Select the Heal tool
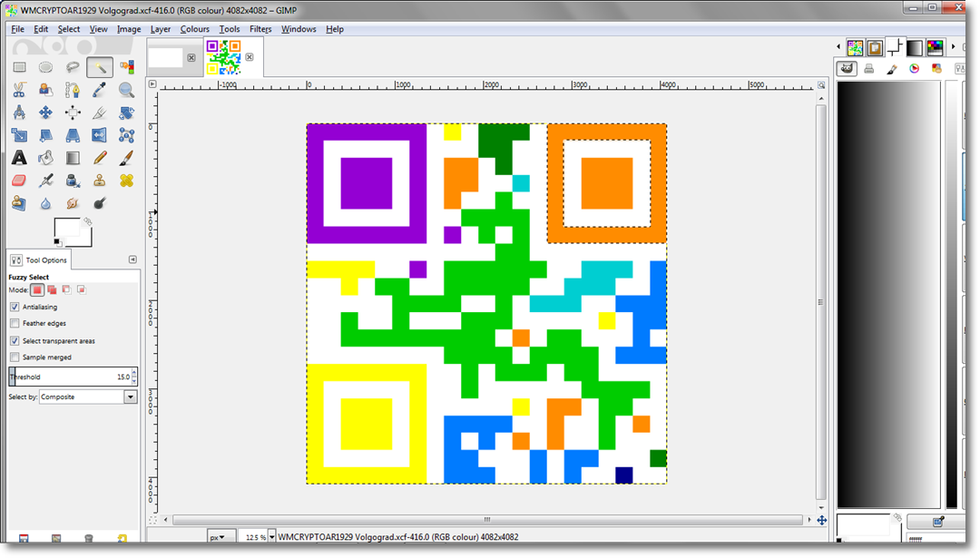This screenshot has height=558, width=980. pos(127,181)
